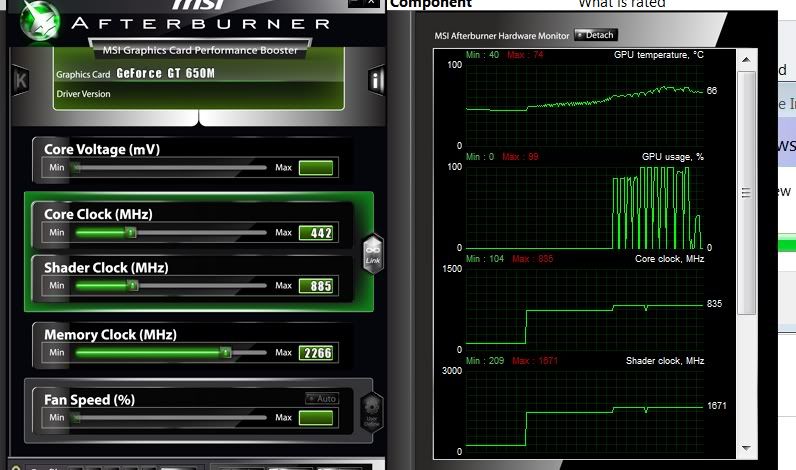The width and height of the screenshot is (796, 470).
Task: Edit the Core Clock value 442
Action: coord(316,232)
